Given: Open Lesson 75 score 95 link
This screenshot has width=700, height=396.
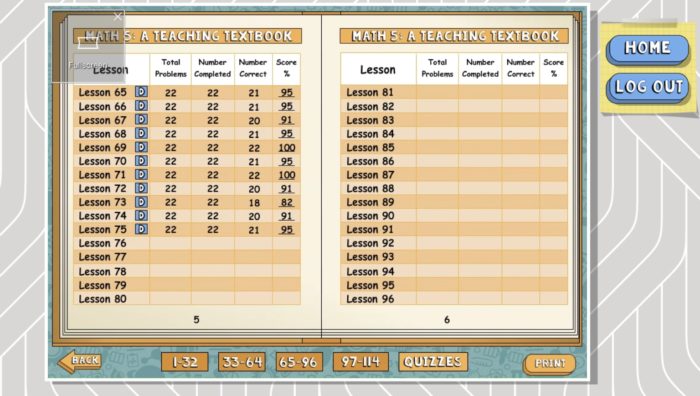Looking at the screenshot, I should tap(286, 229).
